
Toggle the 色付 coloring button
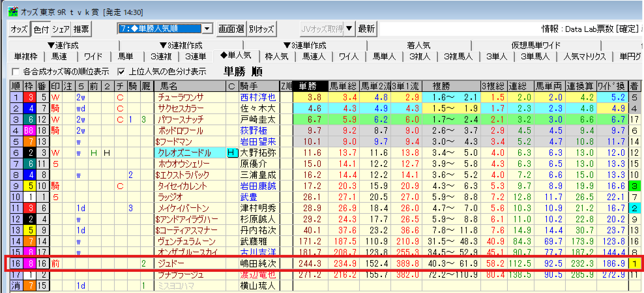pos(41,29)
